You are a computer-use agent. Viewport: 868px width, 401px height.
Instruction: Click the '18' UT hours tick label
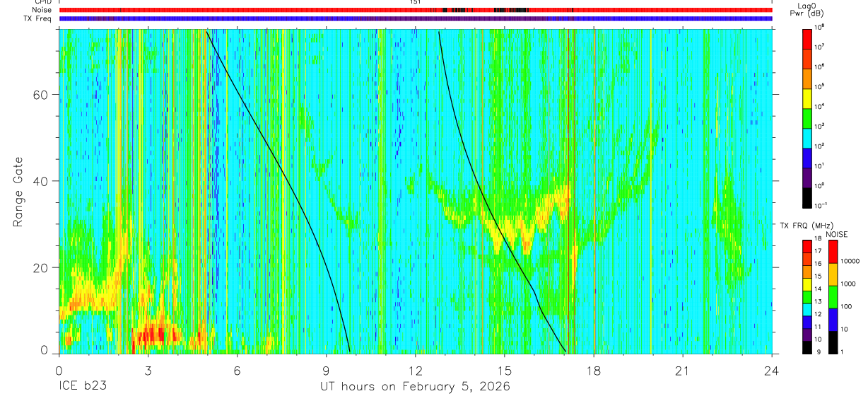(594, 371)
